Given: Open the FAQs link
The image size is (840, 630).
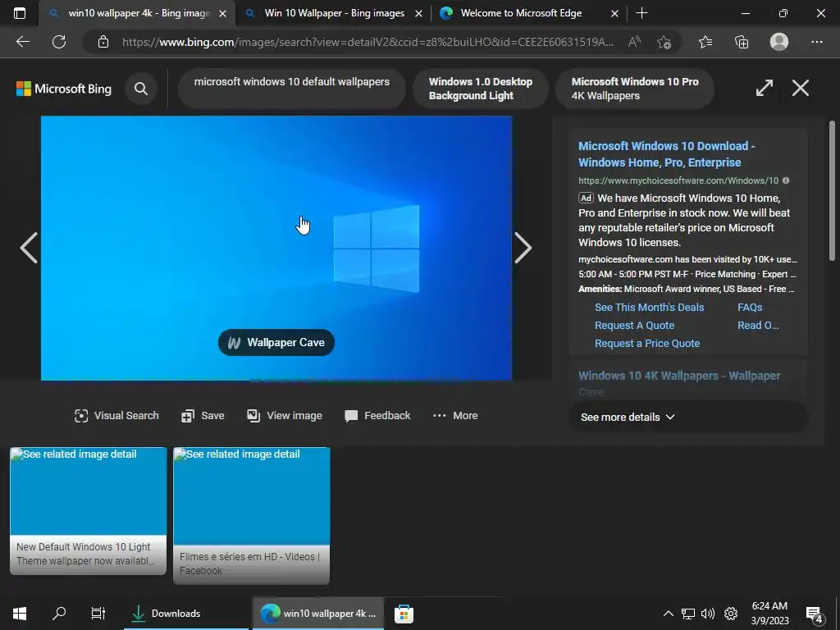Looking at the screenshot, I should click(x=750, y=307).
